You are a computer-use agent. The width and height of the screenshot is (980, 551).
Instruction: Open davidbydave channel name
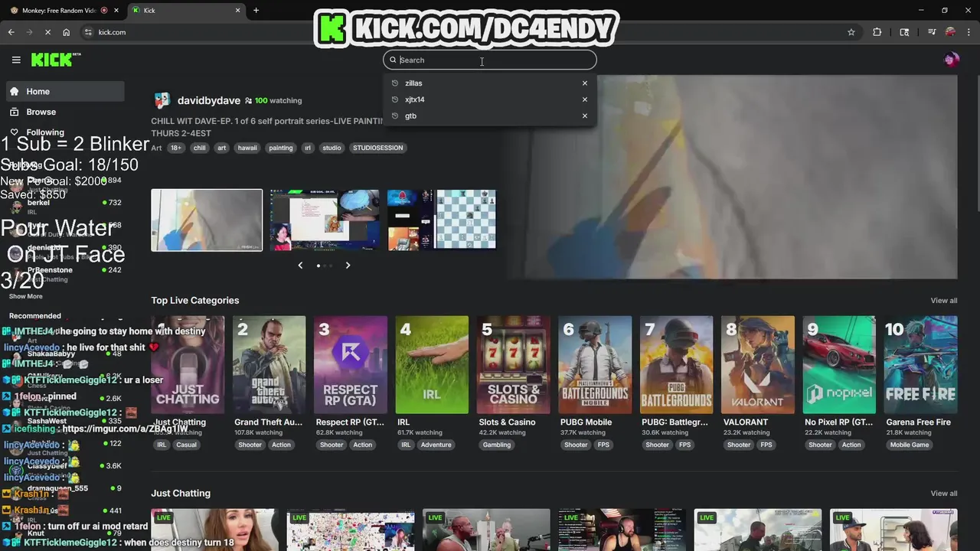[x=209, y=100]
